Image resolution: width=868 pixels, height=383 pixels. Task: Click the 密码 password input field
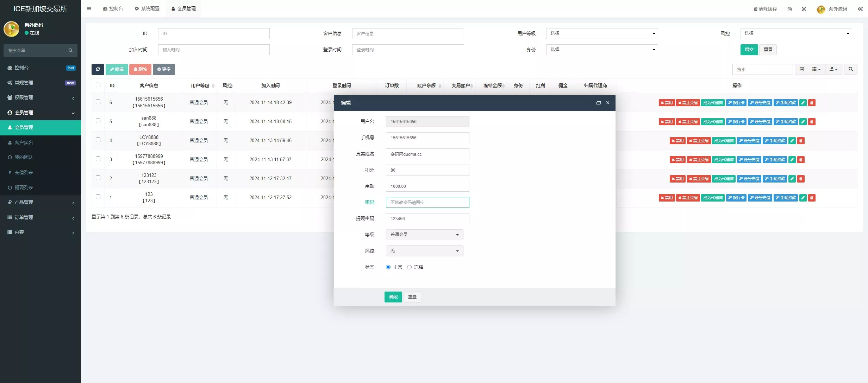(427, 202)
